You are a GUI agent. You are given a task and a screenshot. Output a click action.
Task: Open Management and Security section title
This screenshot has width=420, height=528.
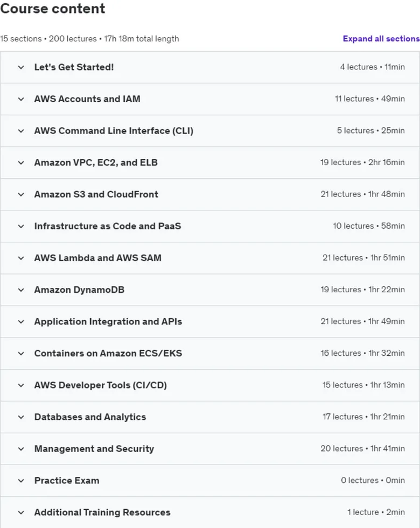tap(94, 449)
